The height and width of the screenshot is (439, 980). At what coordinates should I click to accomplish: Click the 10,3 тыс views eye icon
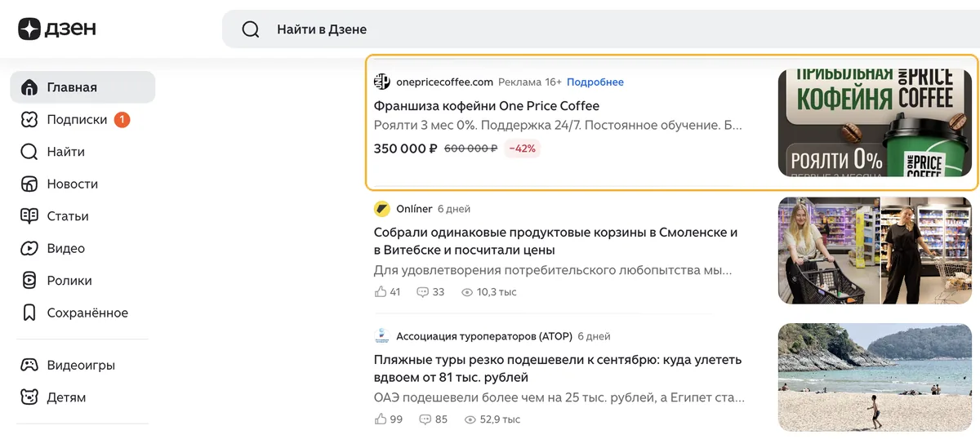pyautogui.click(x=467, y=292)
